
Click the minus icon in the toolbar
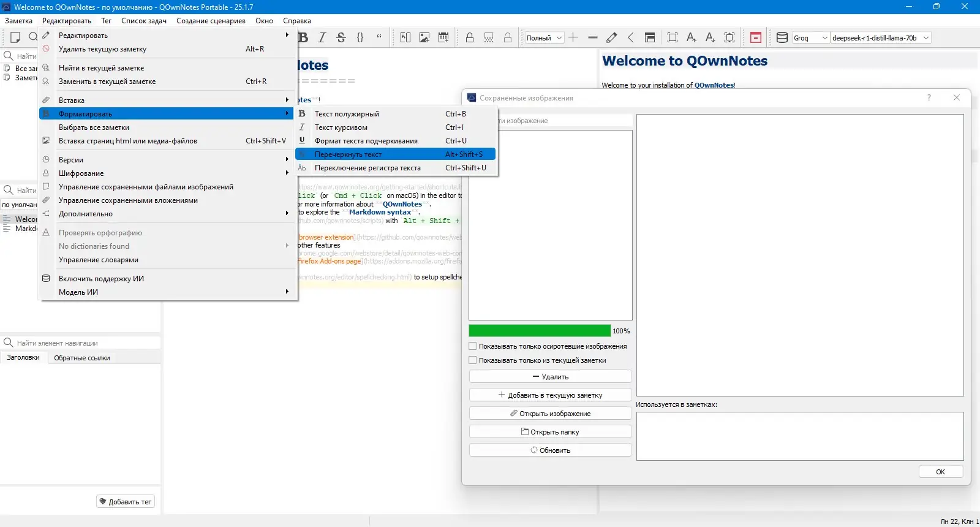click(x=592, y=37)
